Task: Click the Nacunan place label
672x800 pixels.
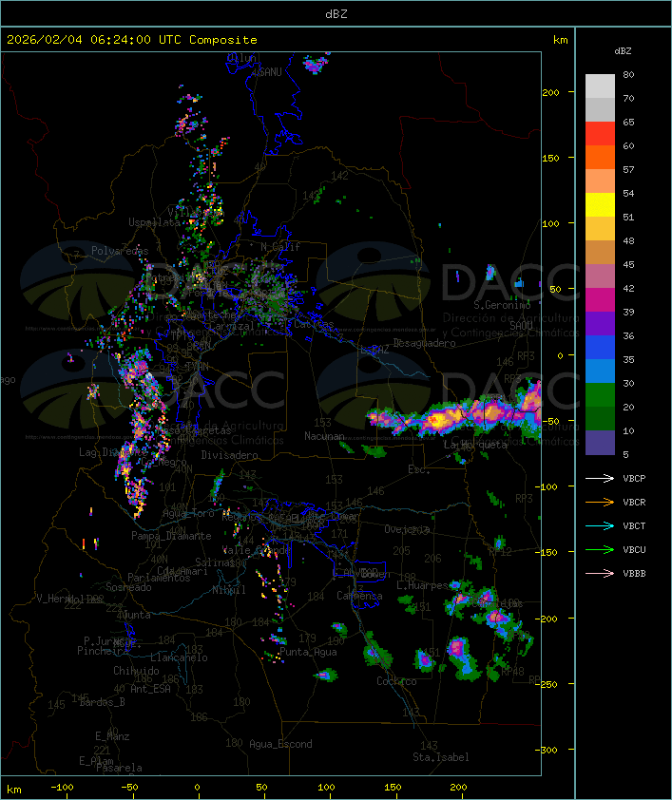Action: click(324, 436)
